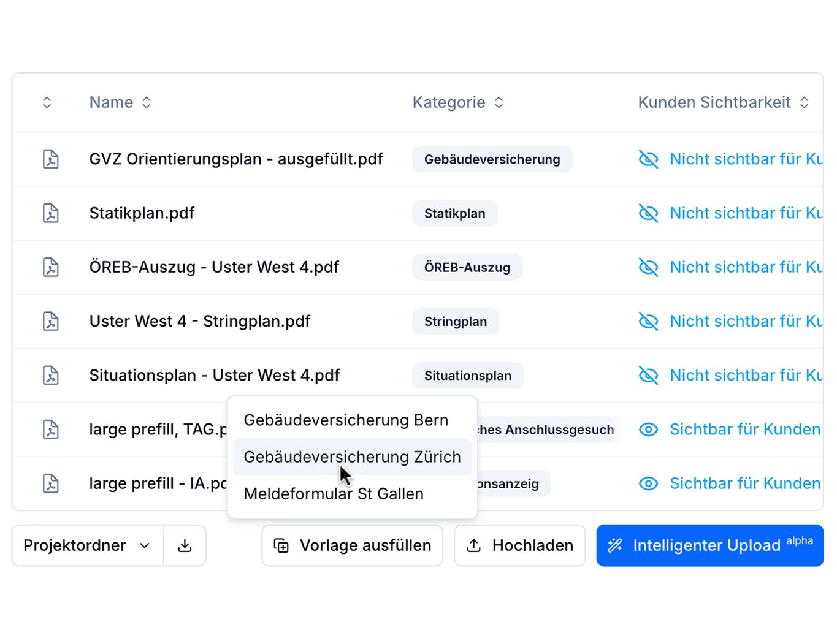Click the Hochladen upload button
This screenshot has width=837, height=644.
tap(519, 545)
